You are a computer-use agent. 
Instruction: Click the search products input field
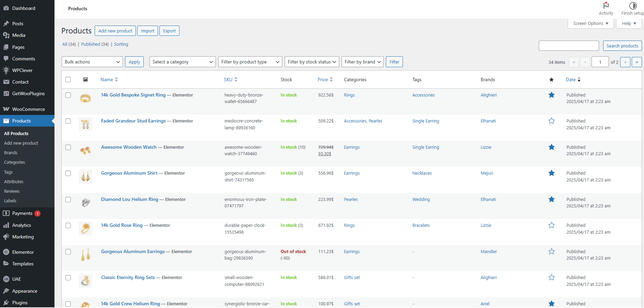tap(568, 46)
